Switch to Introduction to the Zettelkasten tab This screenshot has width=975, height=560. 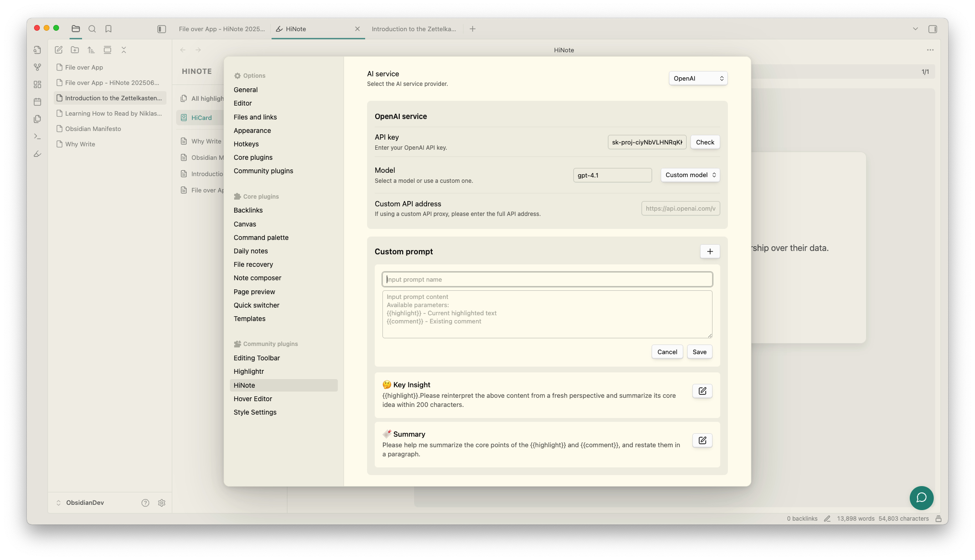[x=414, y=29]
